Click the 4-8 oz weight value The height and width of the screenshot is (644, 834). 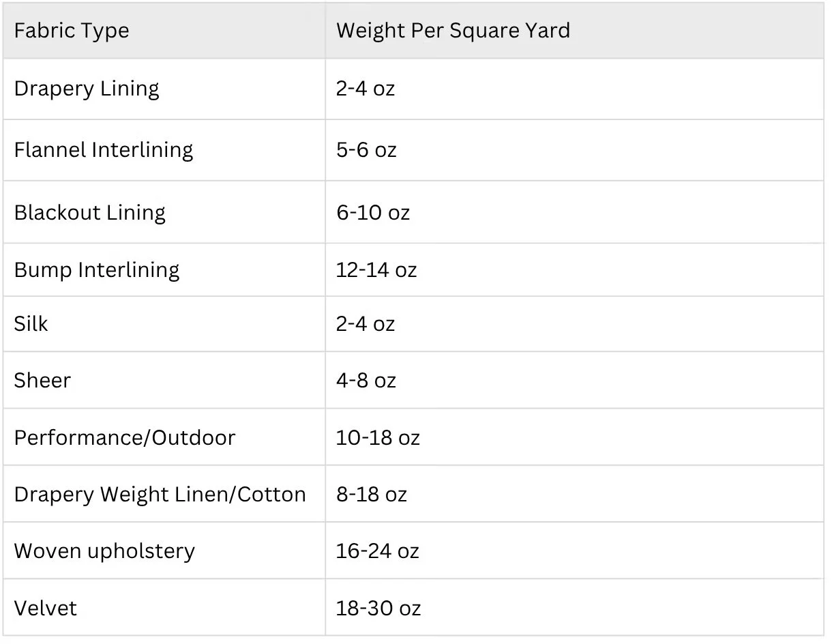tap(366, 380)
